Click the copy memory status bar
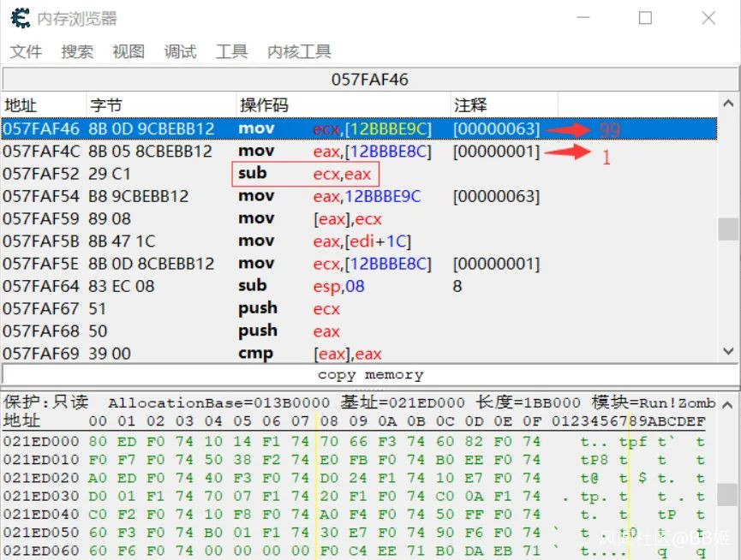 (x=369, y=375)
